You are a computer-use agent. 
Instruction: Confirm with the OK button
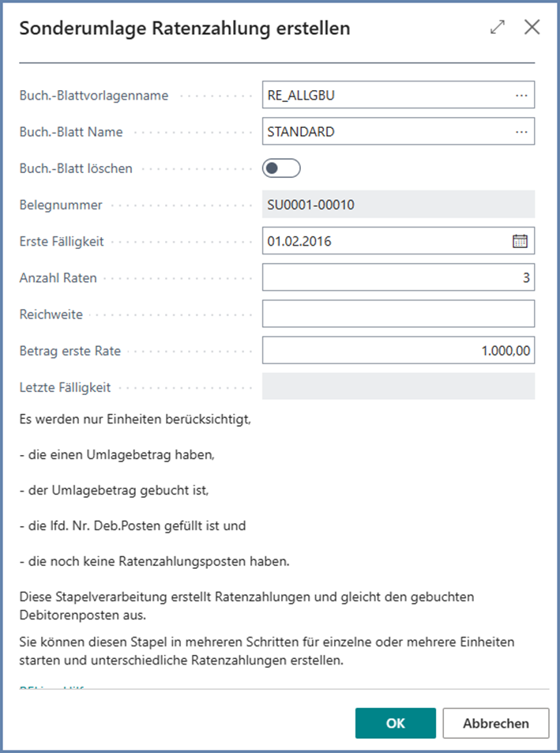pos(395,723)
